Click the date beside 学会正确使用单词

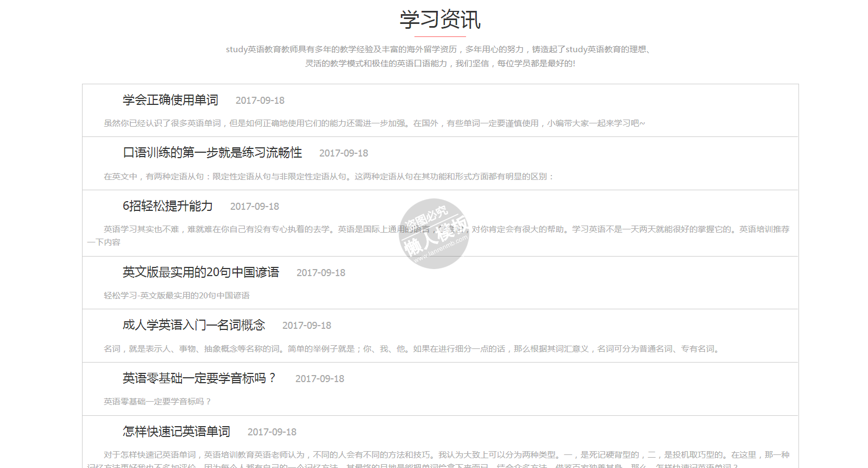(260, 101)
